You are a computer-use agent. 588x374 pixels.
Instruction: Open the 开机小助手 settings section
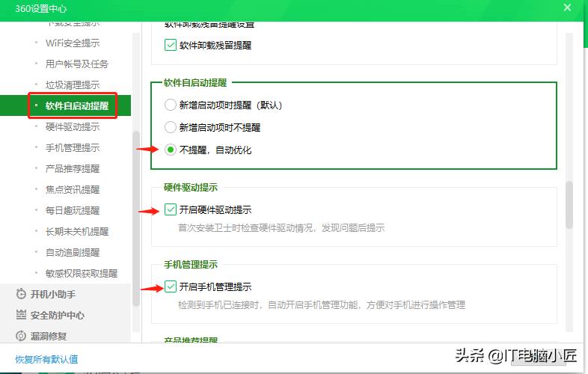click(x=52, y=294)
